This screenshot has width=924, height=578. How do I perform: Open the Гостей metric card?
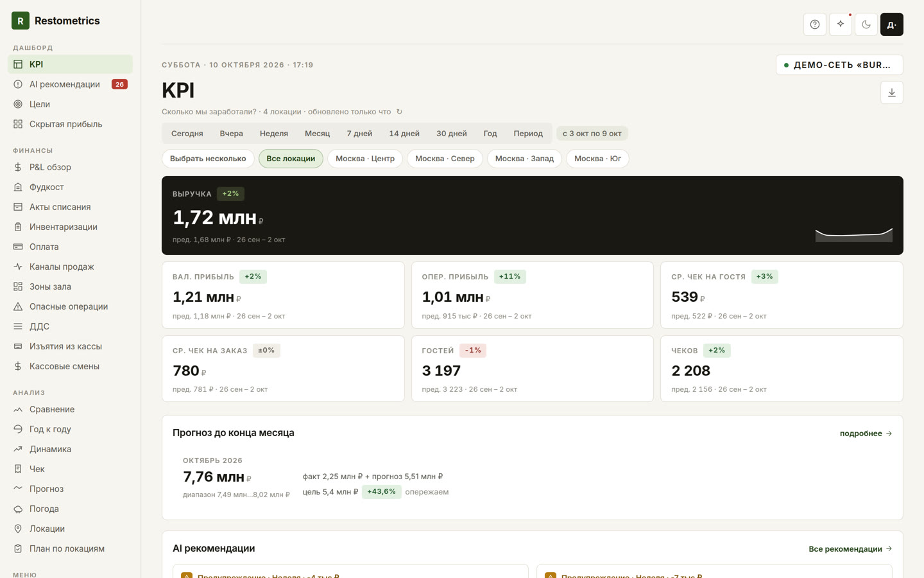(x=533, y=369)
